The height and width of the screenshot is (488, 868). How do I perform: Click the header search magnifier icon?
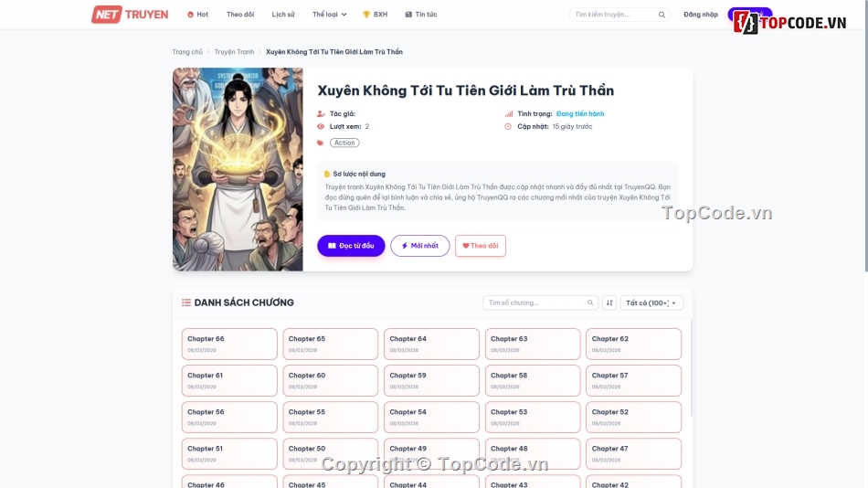pyautogui.click(x=662, y=15)
